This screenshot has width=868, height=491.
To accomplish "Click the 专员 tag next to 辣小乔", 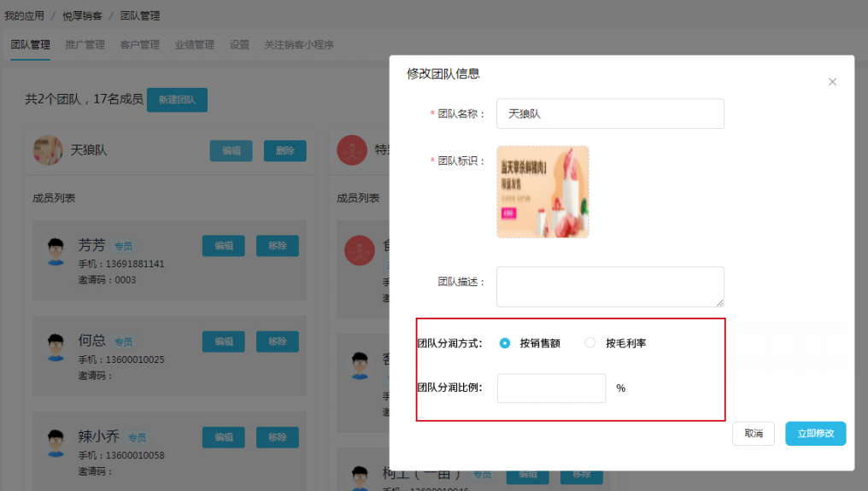I will click(x=137, y=438).
